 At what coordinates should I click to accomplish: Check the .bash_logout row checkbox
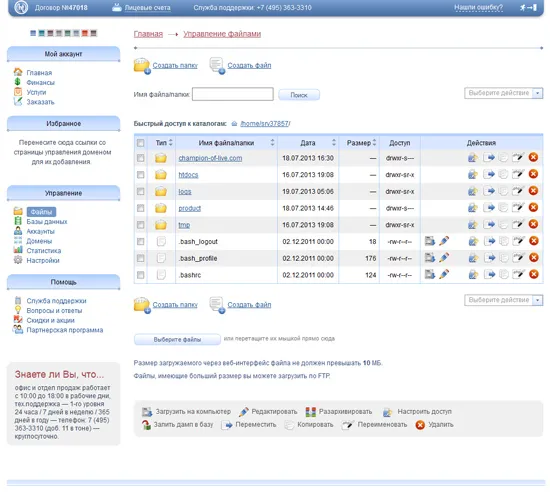(x=141, y=242)
